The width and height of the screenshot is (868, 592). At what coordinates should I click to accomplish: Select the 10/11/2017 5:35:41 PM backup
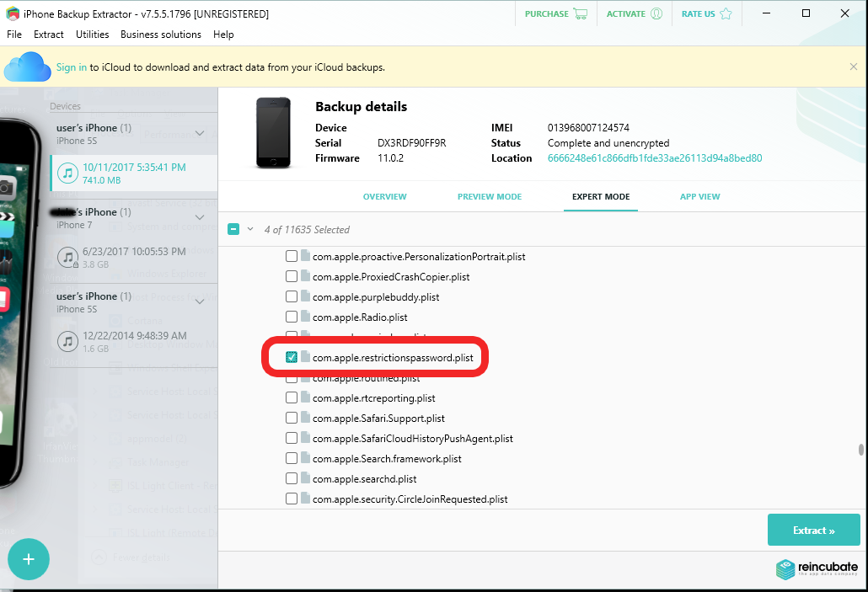coord(133,173)
